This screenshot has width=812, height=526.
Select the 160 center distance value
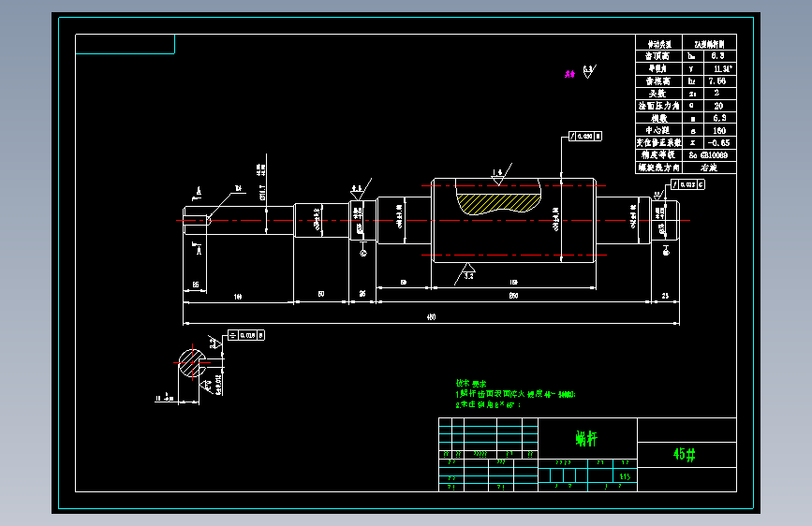coord(719,130)
